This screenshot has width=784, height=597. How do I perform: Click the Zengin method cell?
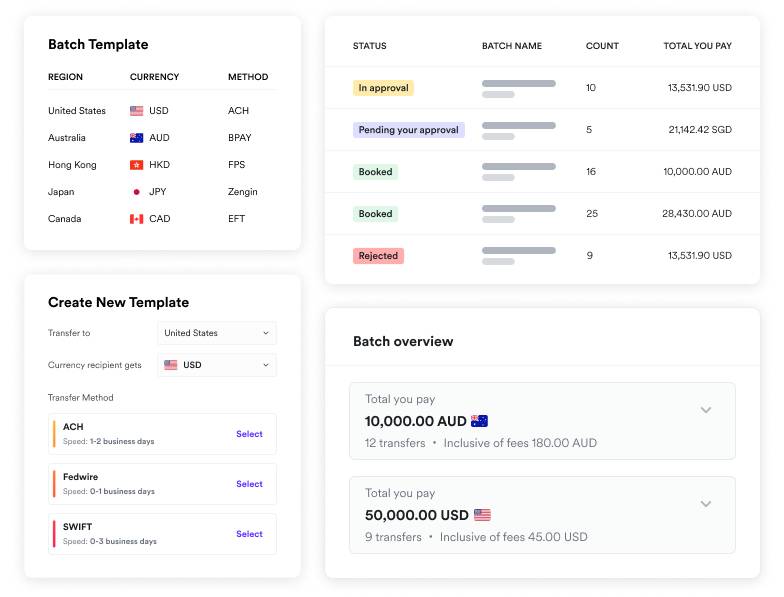[242, 192]
